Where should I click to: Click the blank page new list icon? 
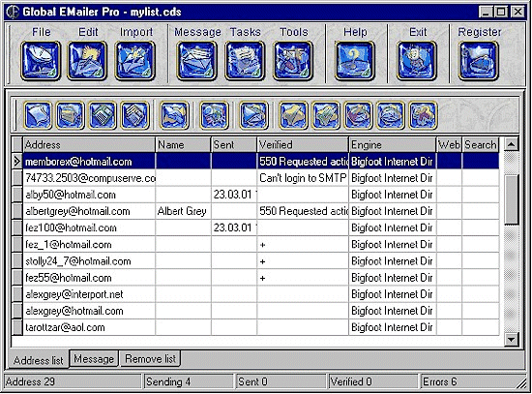point(38,115)
